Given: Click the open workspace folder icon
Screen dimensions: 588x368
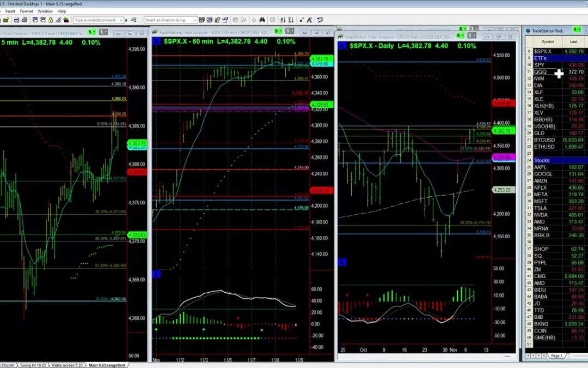Looking at the screenshot, I should click(6, 20).
